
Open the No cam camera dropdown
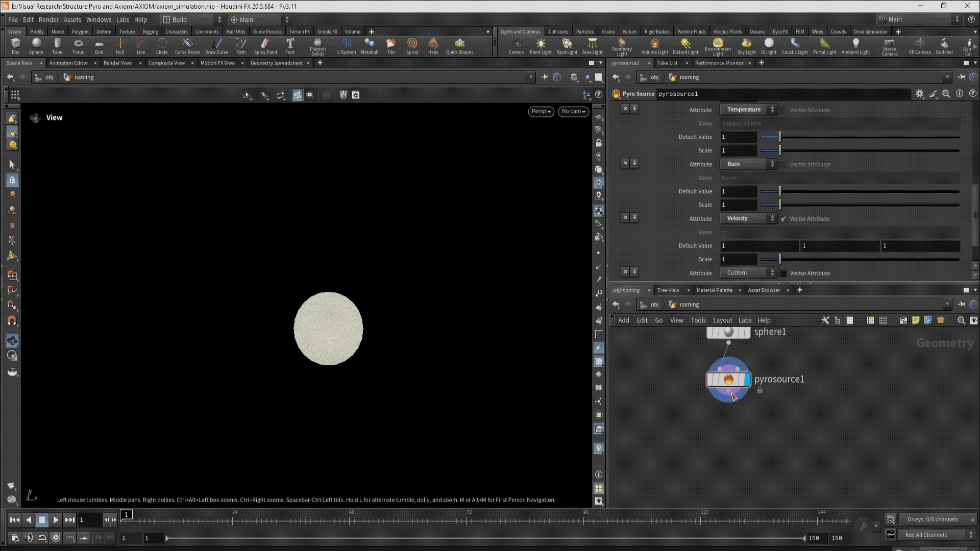pos(573,111)
